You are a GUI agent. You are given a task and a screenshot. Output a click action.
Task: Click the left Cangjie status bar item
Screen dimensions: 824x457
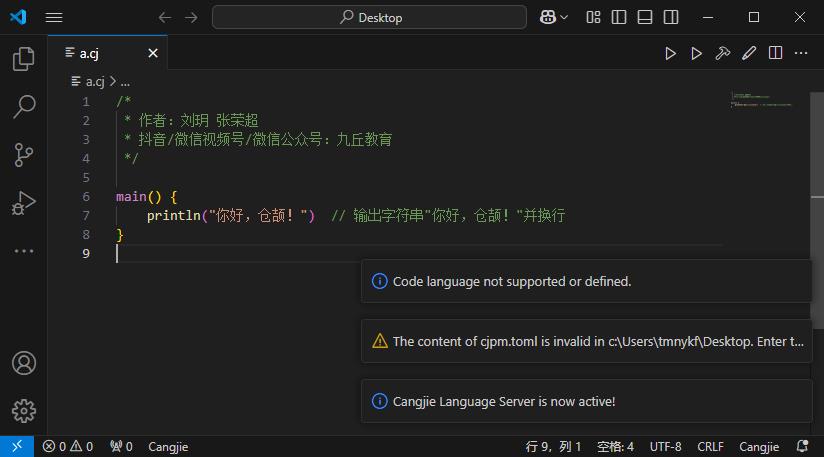pos(168,446)
